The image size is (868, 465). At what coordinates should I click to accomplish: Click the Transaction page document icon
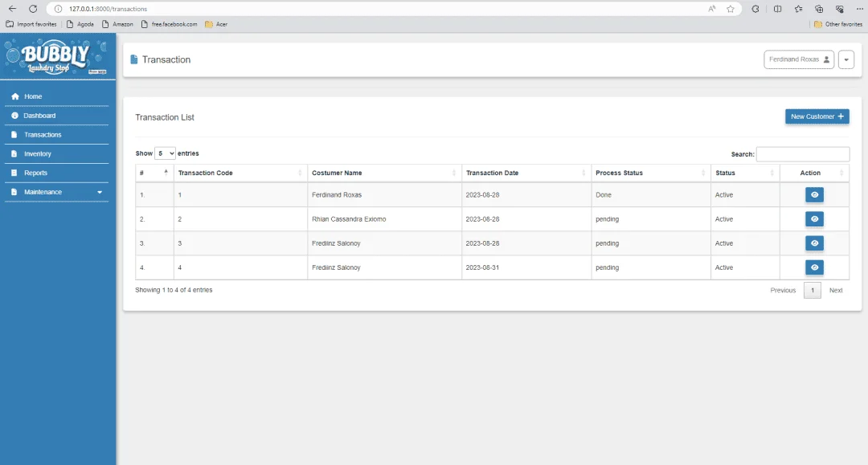tap(134, 59)
